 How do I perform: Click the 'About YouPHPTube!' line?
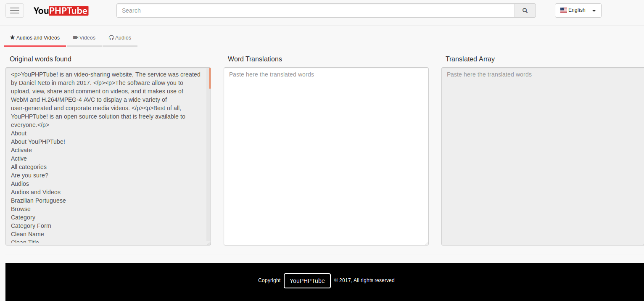(38, 142)
